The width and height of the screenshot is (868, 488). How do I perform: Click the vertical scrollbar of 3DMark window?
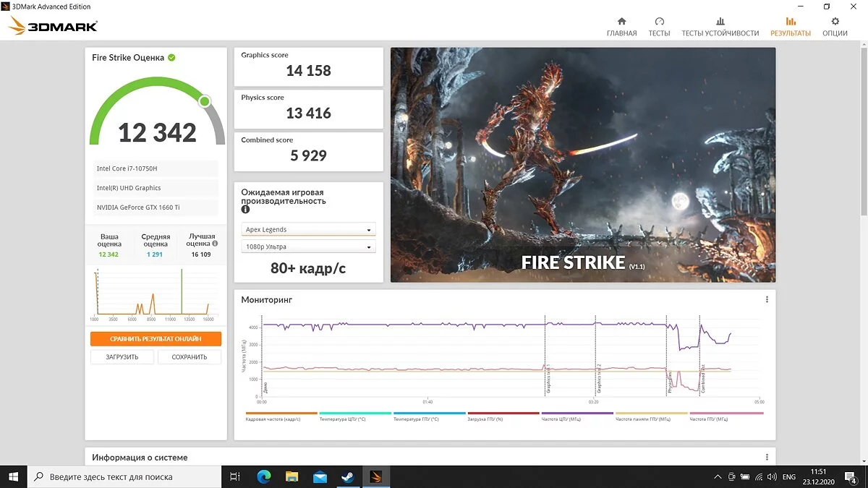(864, 130)
